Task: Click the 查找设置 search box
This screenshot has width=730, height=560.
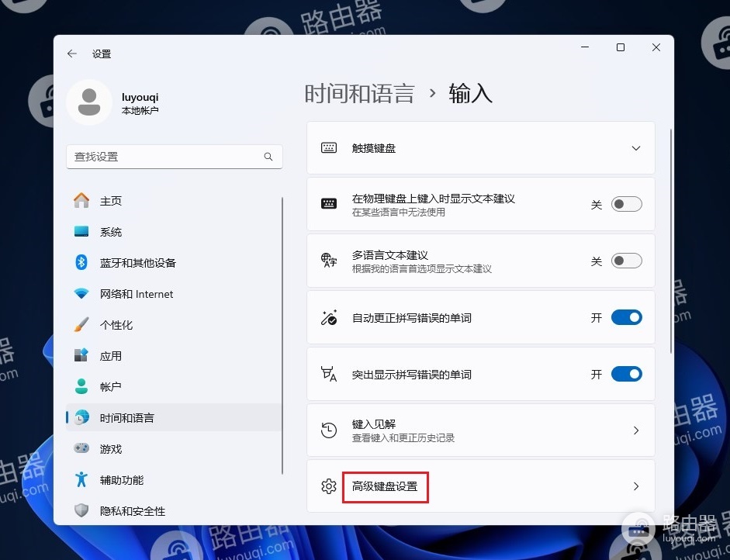Action: pyautogui.click(x=174, y=157)
